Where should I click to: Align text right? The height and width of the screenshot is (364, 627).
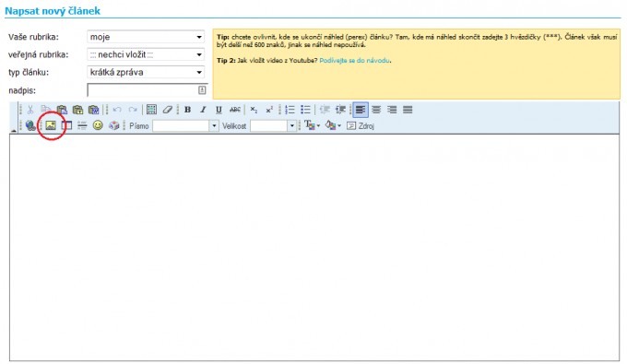coord(392,110)
